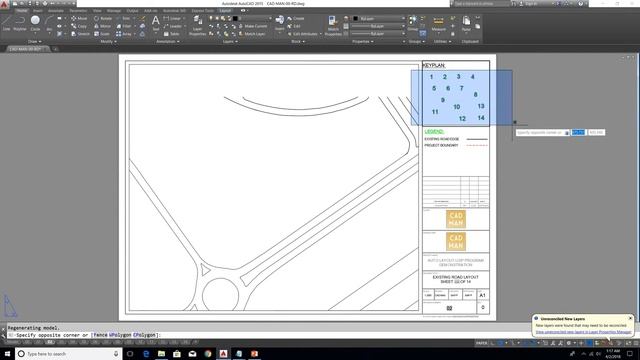Screen dimensions: 640x360
Task: Select the Circle tool
Action: (x=35, y=23)
